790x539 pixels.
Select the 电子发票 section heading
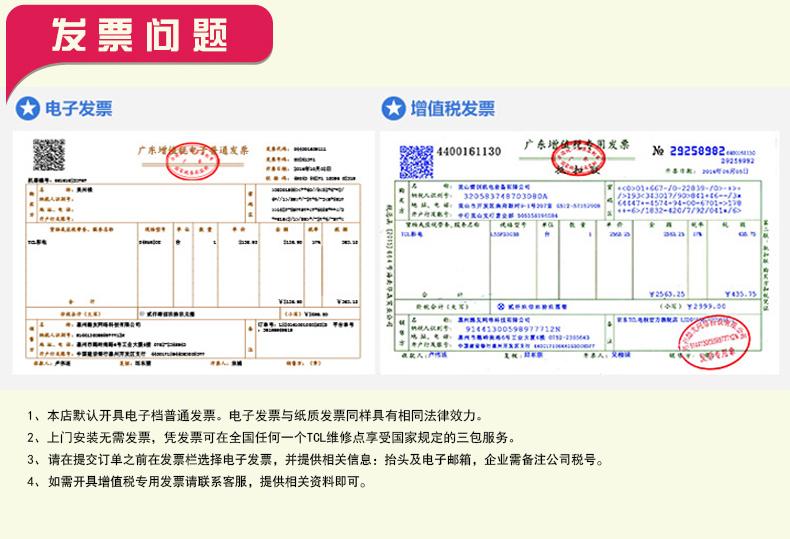click(78, 109)
